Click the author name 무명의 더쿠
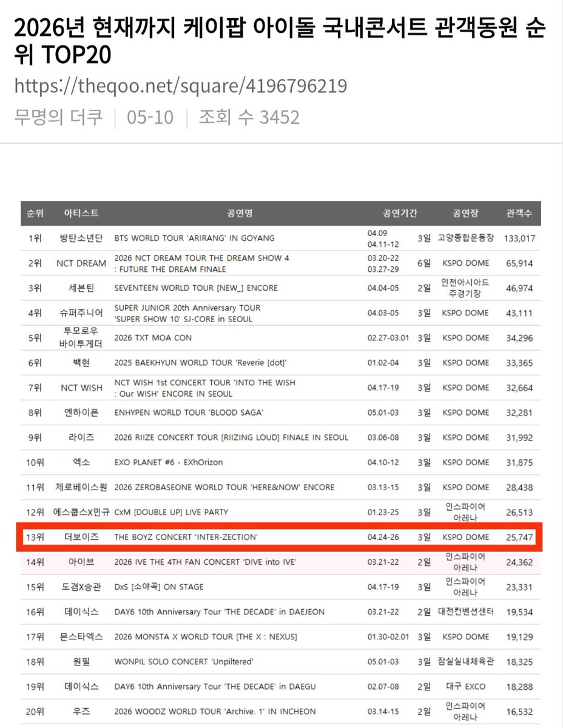Viewport: 563px width, 728px height. coord(58,116)
